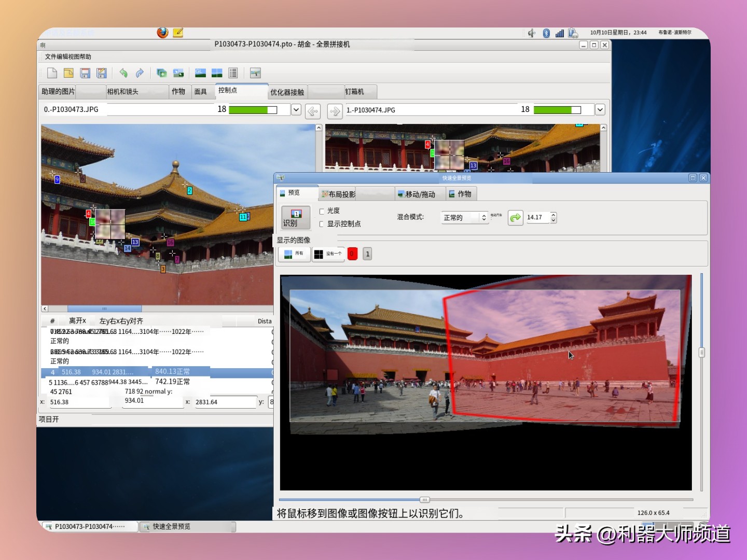Image resolution: width=747 pixels, height=560 pixels.
Task: Toggle the red image 0 button
Action: click(x=352, y=254)
